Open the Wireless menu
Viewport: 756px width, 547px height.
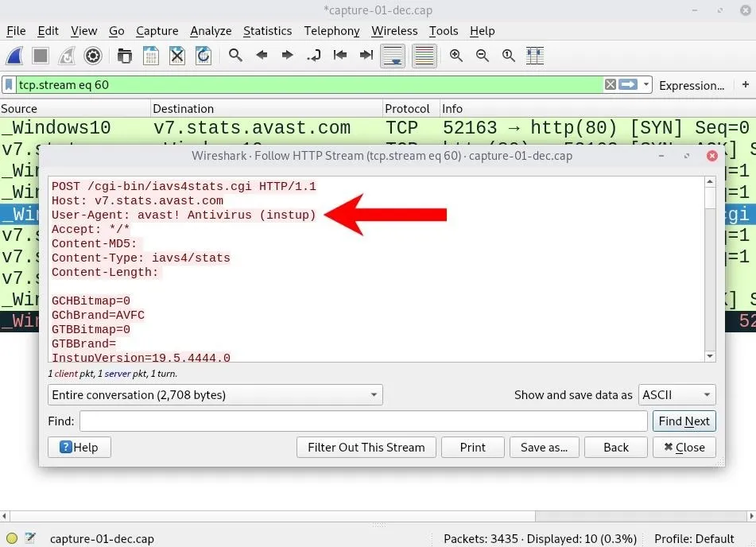pos(394,31)
